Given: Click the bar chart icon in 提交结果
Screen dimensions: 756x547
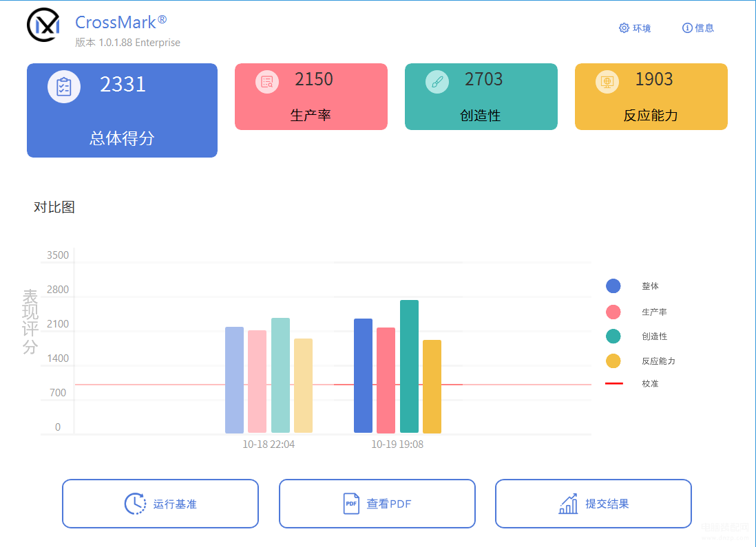Looking at the screenshot, I should tap(568, 504).
